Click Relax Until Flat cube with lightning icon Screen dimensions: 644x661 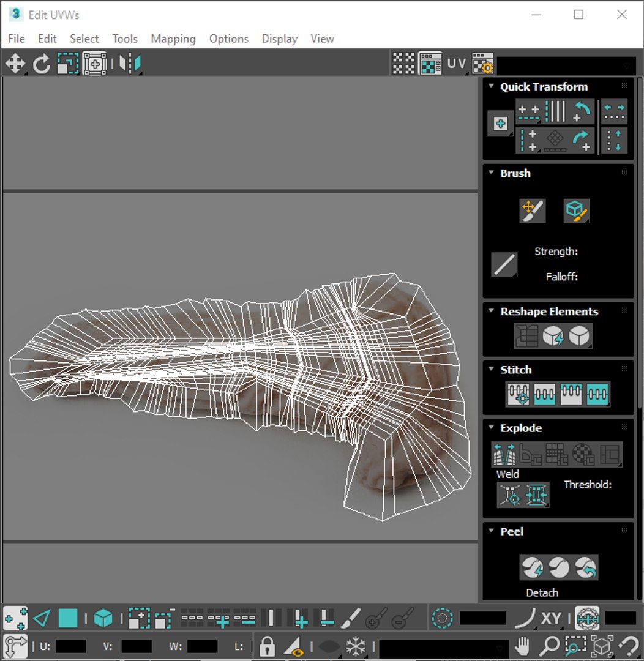553,336
